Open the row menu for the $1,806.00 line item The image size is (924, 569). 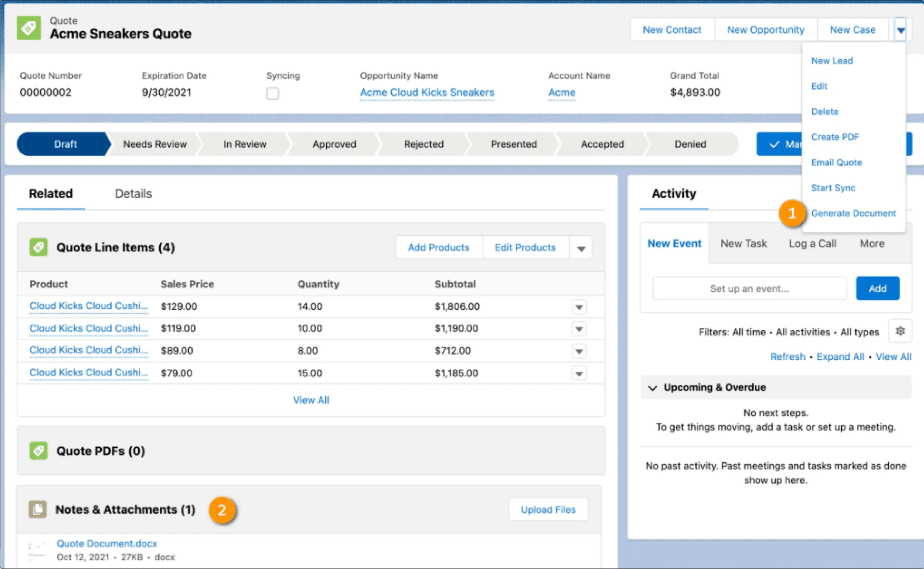[x=579, y=307]
